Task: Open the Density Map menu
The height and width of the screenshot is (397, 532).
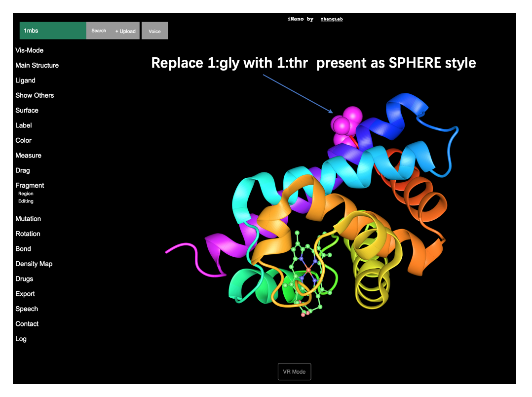Action: [x=34, y=264]
